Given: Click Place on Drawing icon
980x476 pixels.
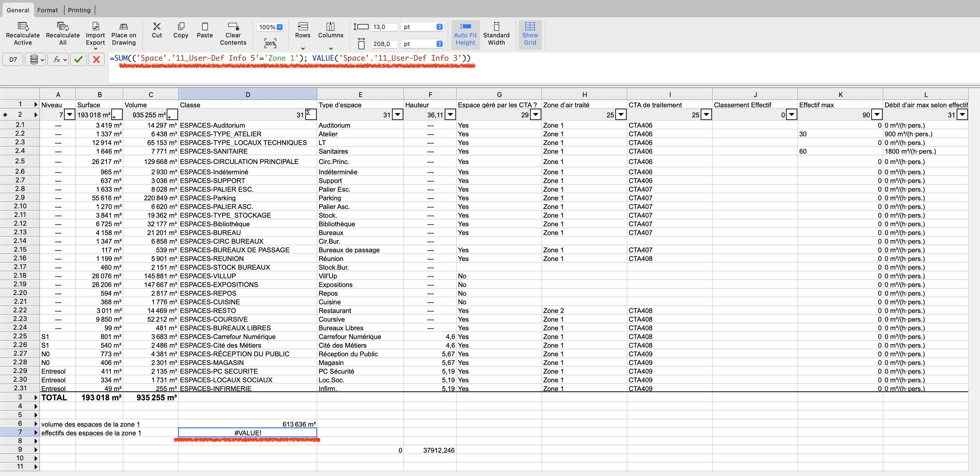Looking at the screenshot, I should pos(124,27).
